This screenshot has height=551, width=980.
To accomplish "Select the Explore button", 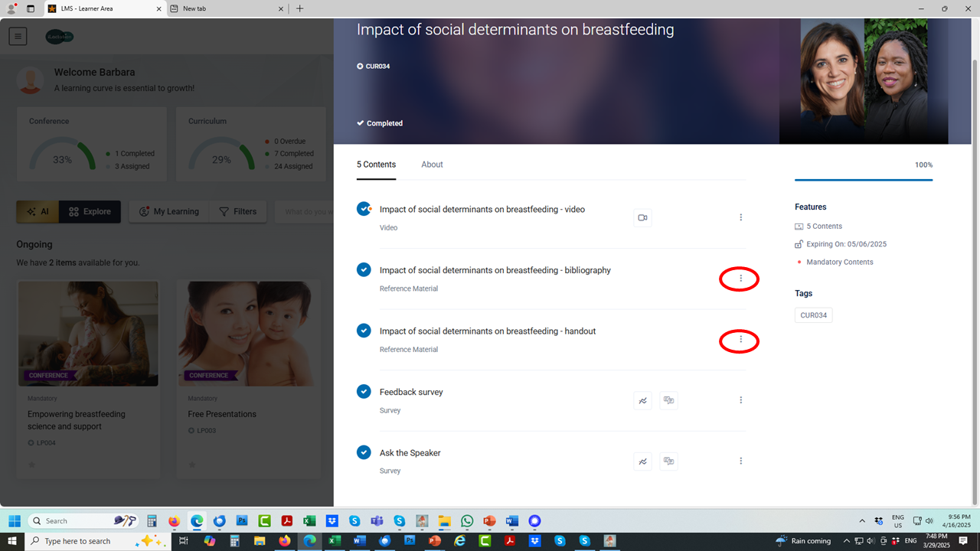I will click(90, 212).
